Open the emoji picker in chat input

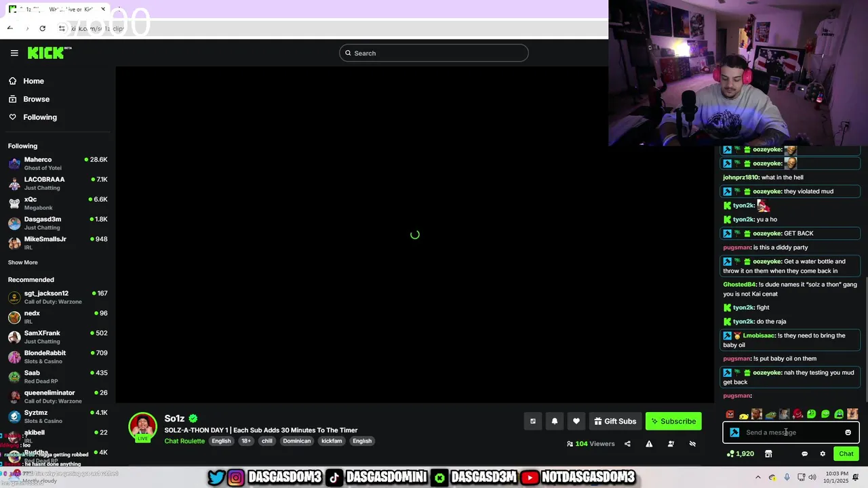click(x=848, y=432)
